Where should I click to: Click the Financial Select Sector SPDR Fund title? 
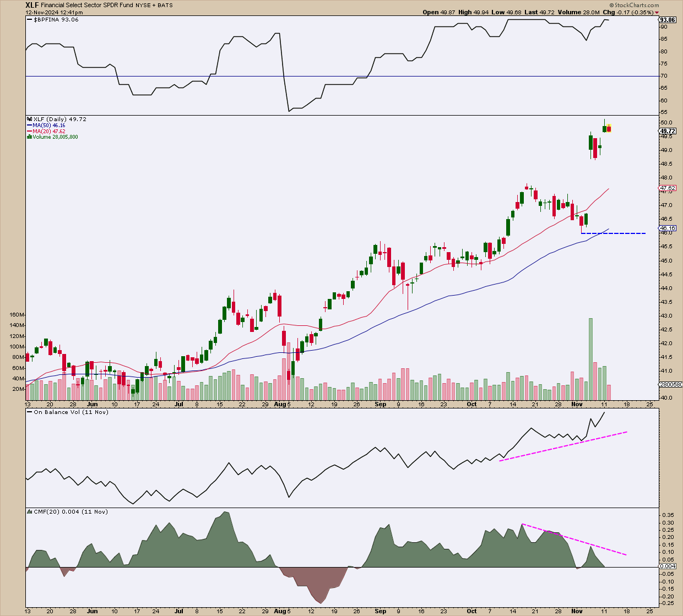(87, 5)
